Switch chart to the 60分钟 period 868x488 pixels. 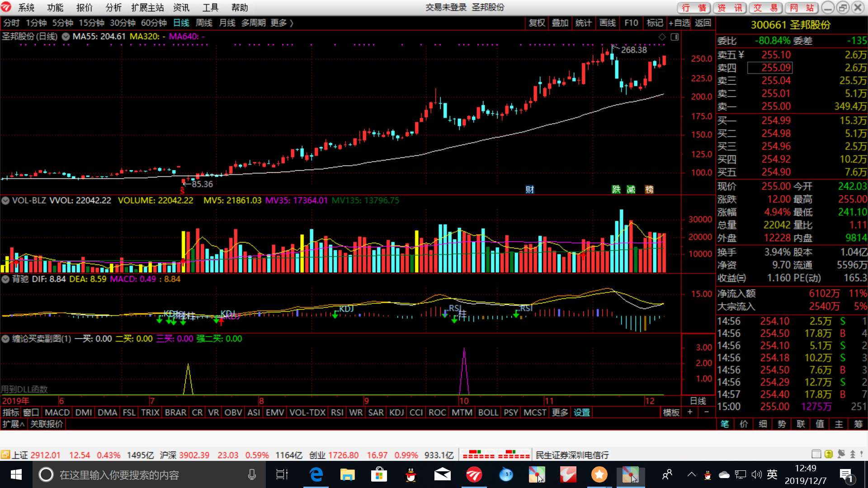(x=154, y=23)
